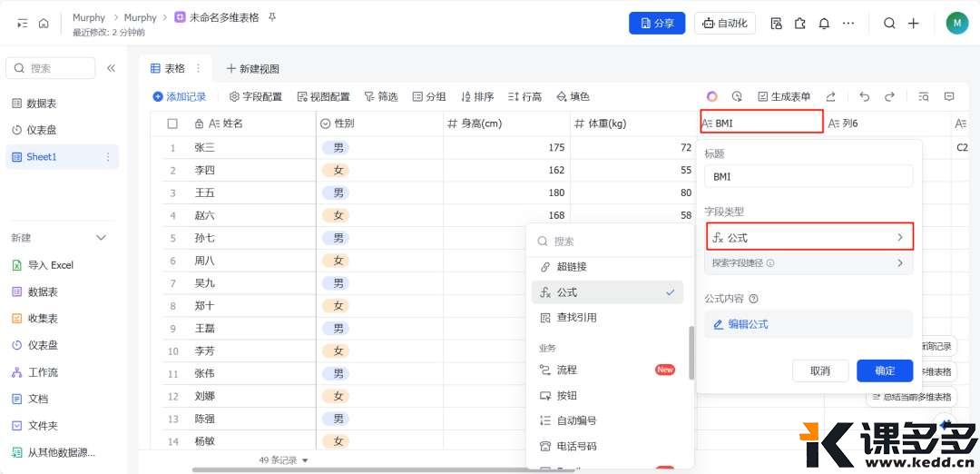Viewport: 980px width, 474px height.
Task: Click the redo arrow
Action: pyautogui.click(x=889, y=96)
